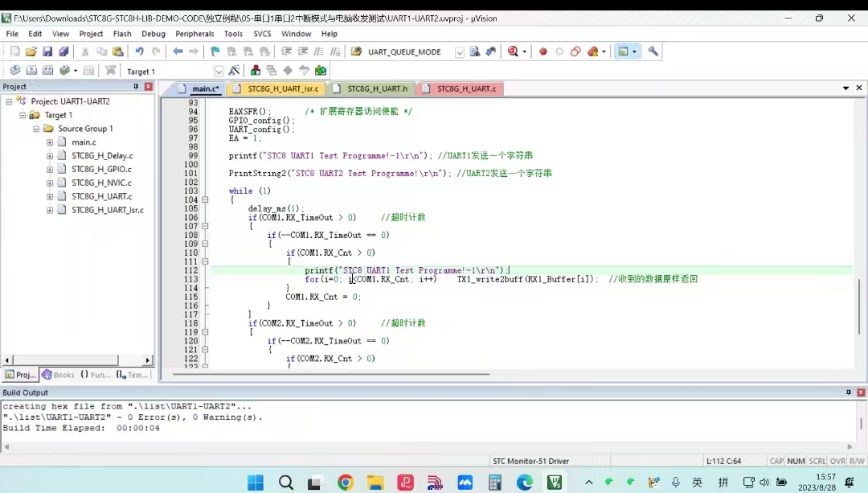Image resolution: width=868 pixels, height=493 pixels.
Task: Undo the last edit
Action: [x=140, y=51]
